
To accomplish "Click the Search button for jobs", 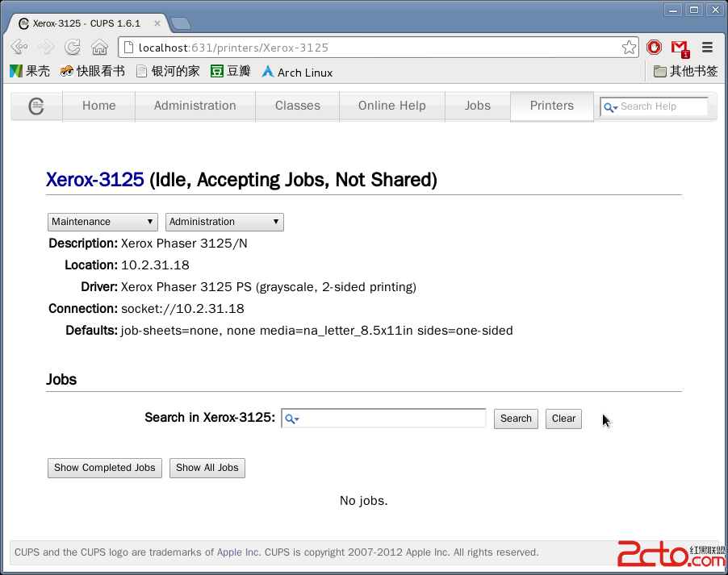I will point(516,419).
